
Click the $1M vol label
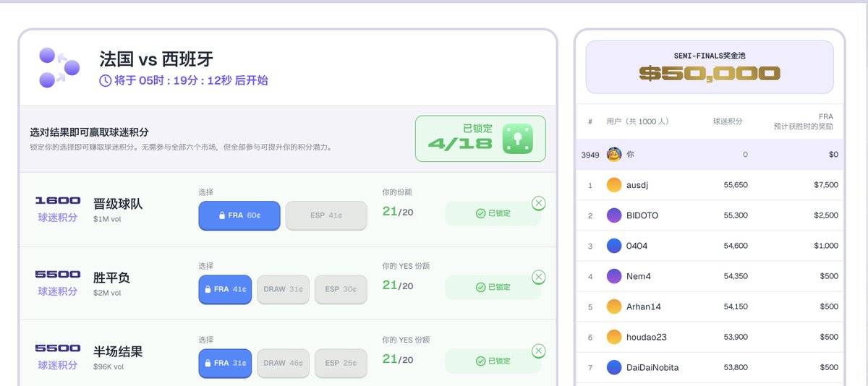(x=107, y=219)
